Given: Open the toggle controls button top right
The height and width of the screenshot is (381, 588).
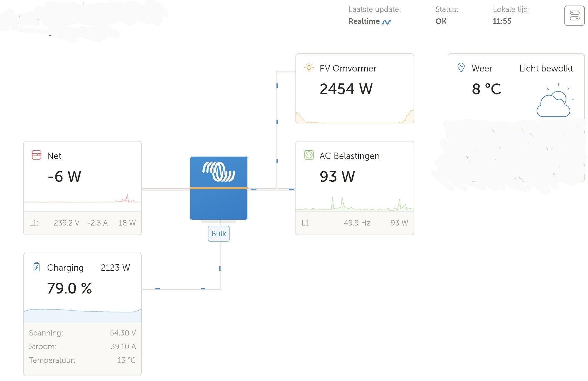Looking at the screenshot, I should pyautogui.click(x=574, y=16).
